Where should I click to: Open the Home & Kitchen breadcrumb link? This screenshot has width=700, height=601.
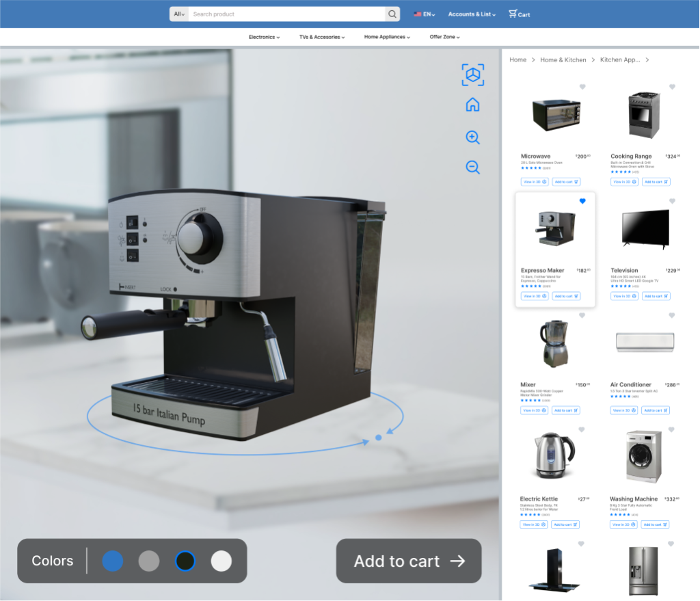pos(563,59)
